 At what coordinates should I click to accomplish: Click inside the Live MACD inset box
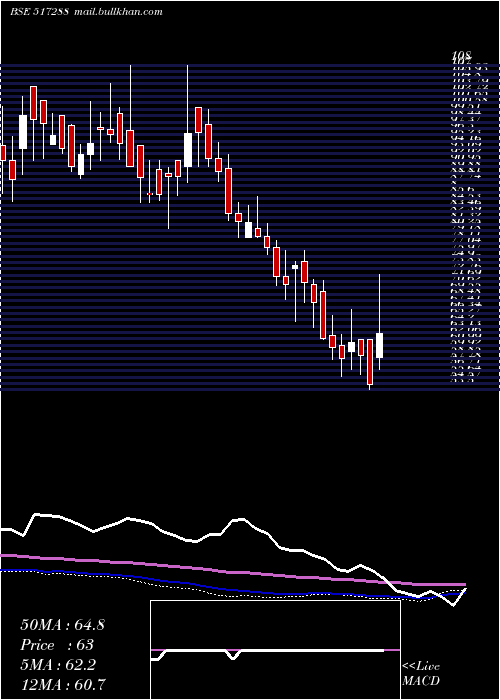[275, 650]
